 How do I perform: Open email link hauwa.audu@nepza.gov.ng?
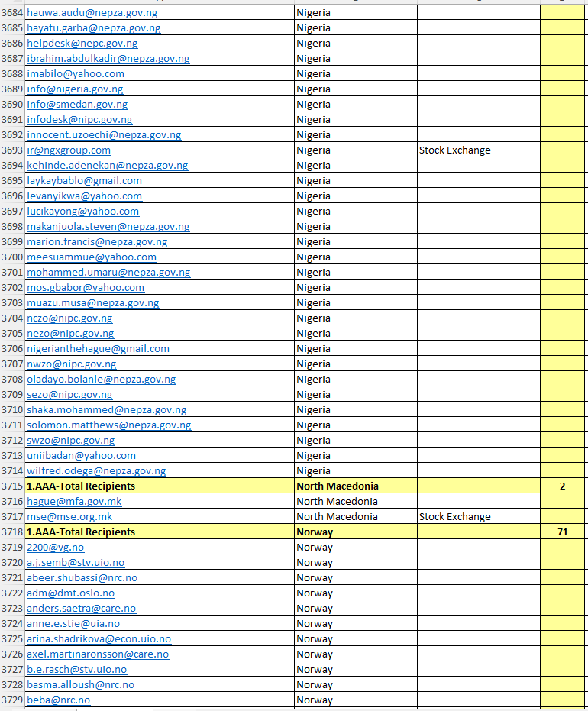92,13
